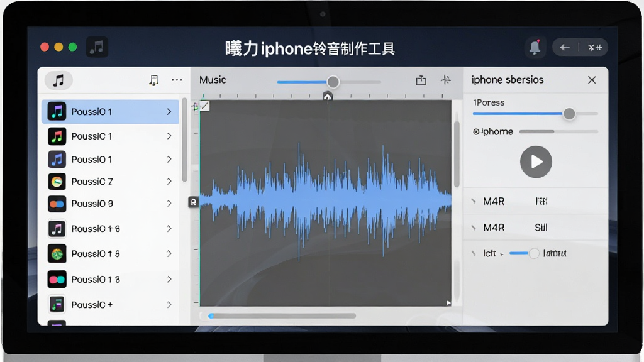Click the Sill value in M4R row
The image size is (644, 362).
point(541,228)
